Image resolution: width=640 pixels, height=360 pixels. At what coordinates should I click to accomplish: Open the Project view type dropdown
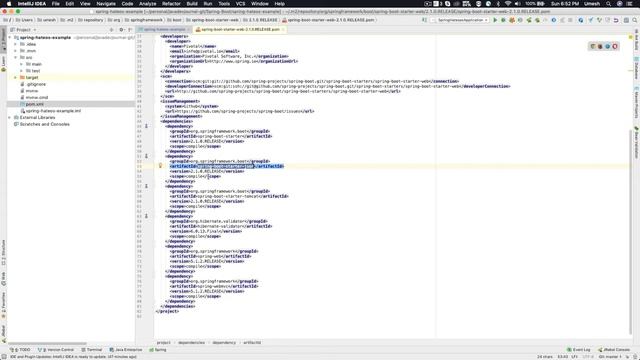24,30
